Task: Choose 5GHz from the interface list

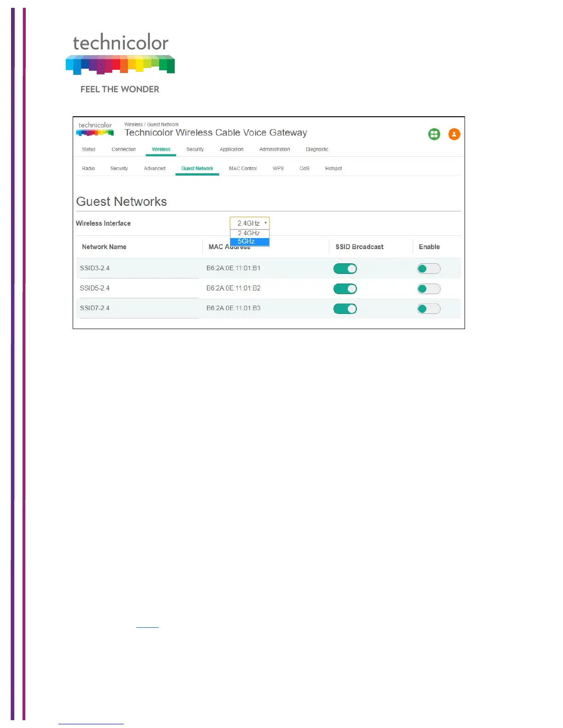Action: (x=249, y=242)
